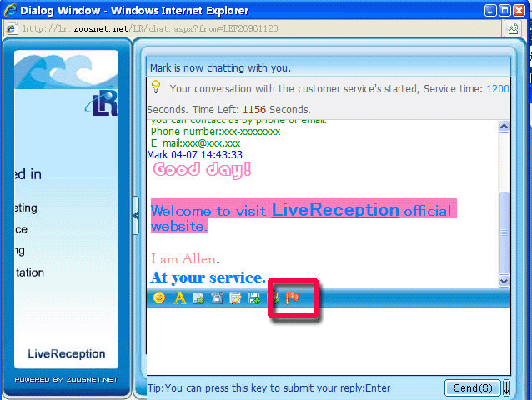The height and width of the screenshot is (400, 532).
Task: Click the 'Mark 04-07 14:43:33' timestamp
Action: click(195, 155)
